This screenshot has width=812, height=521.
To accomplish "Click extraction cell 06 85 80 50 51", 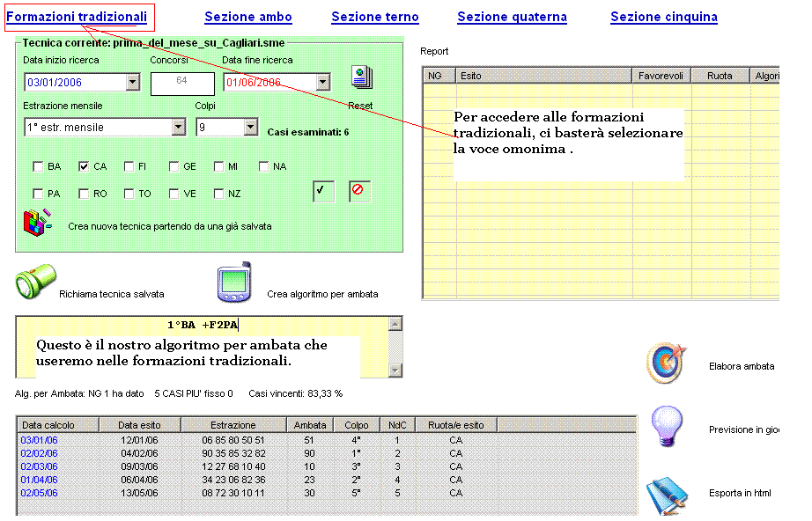I will point(233,440).
